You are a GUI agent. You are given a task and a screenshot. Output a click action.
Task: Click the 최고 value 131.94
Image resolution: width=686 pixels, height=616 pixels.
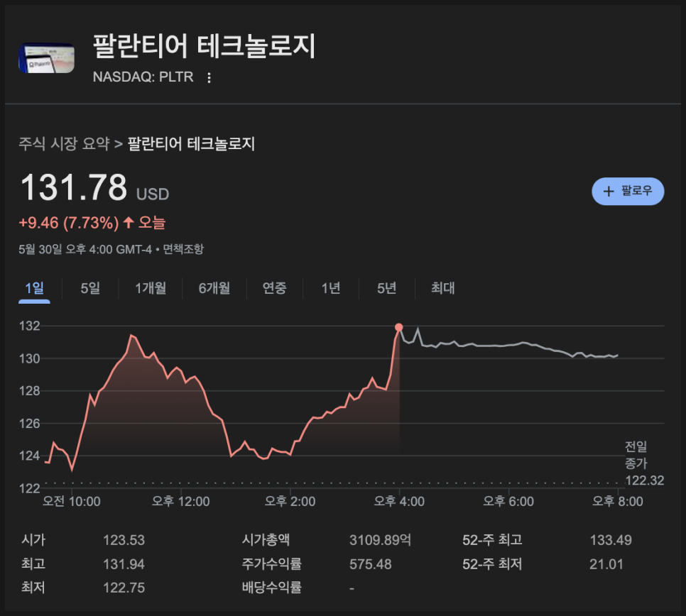[124, 564]
